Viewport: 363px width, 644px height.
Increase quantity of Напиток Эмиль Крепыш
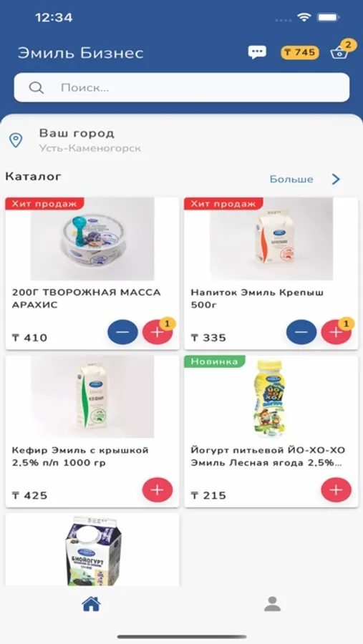pos(337,332)
